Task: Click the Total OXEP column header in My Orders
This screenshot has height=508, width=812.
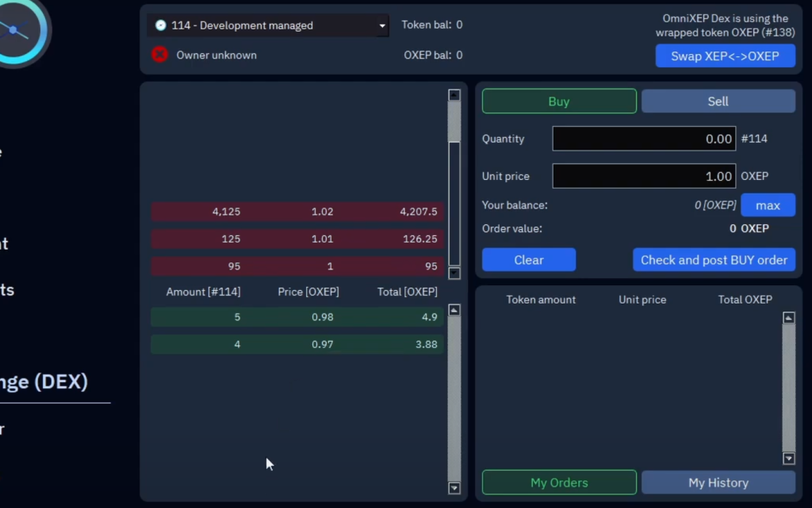Action: coord(745,300)
